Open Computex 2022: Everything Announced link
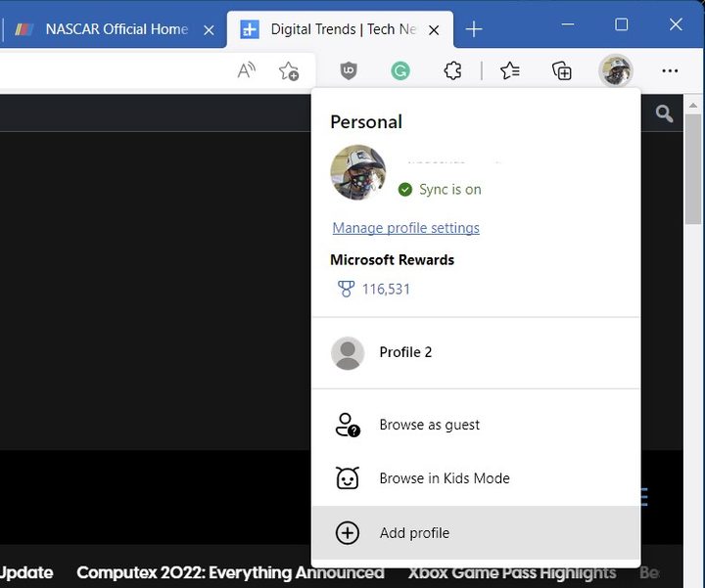The height and width of the screenshot is (588, 705). [x=230, y=572]
